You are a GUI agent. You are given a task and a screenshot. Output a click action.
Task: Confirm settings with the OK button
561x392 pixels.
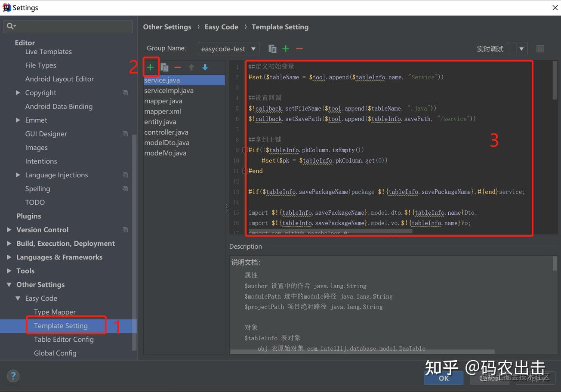pyautogui.click(x=443, y=378)
